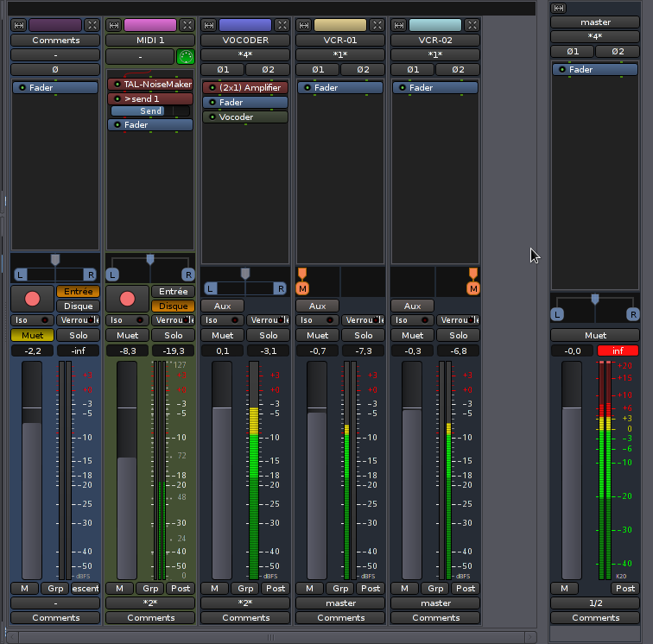Toggle the VOCODER strip width icon
This screenshot has height=644, width=653.
coord(208,25)
